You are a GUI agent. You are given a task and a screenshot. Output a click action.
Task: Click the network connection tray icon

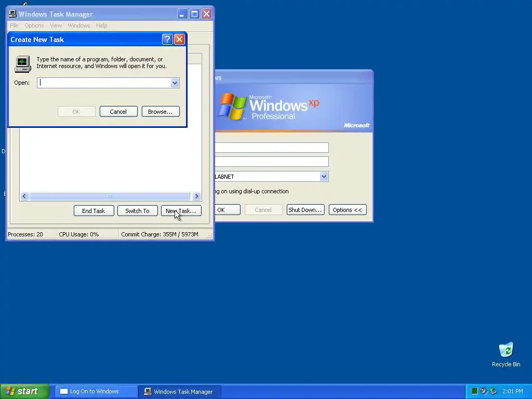click(494, 391)
